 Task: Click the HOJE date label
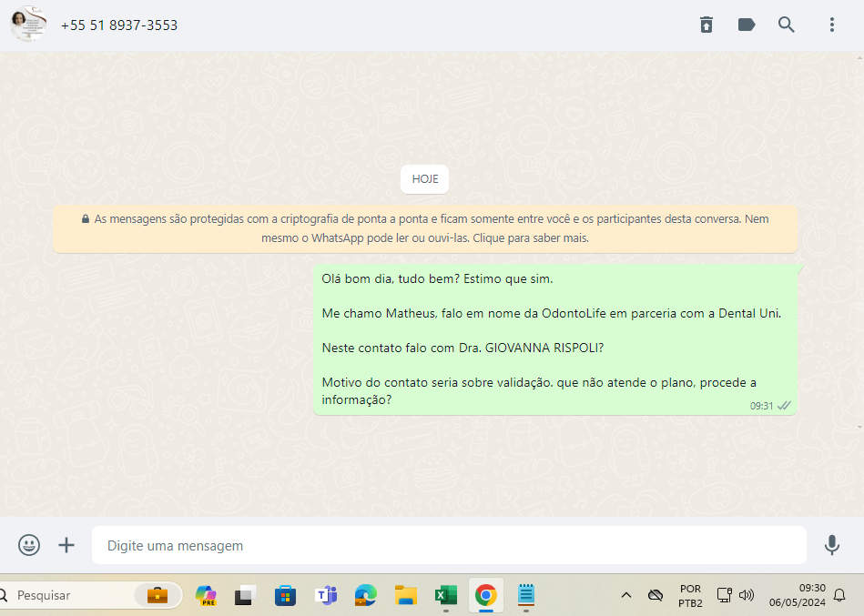(x=424, y=179)
